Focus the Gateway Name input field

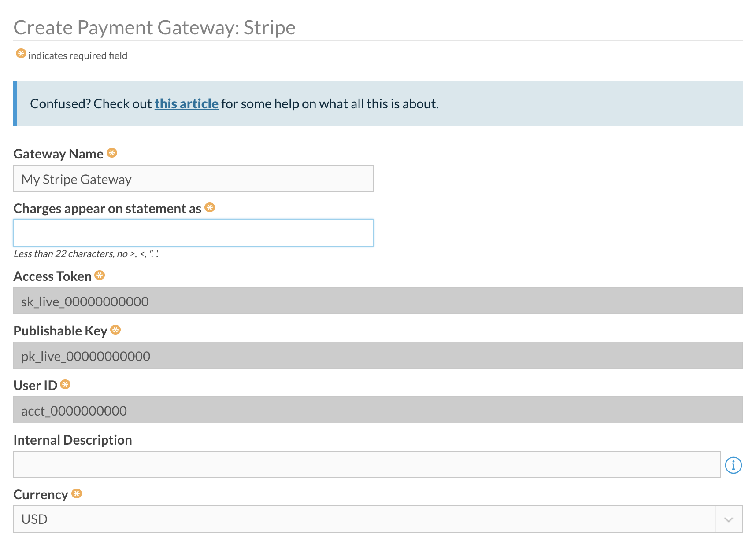[193, 178]
